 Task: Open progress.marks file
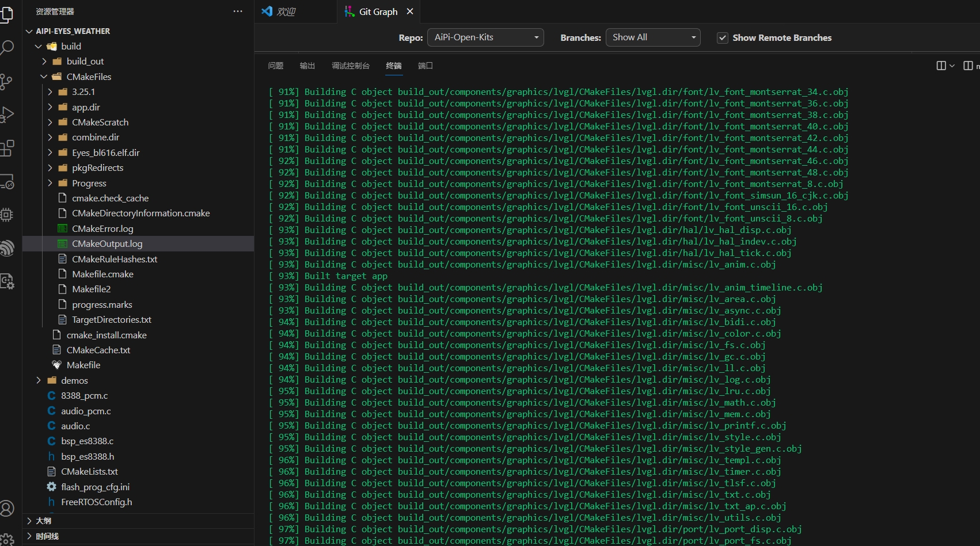click(x=138, y=304)
